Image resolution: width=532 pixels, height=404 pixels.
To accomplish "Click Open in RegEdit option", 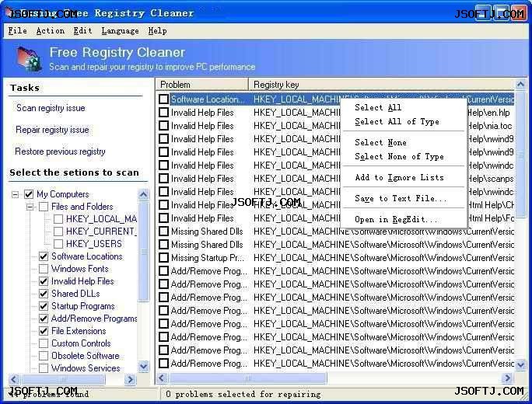I will 397,219.
